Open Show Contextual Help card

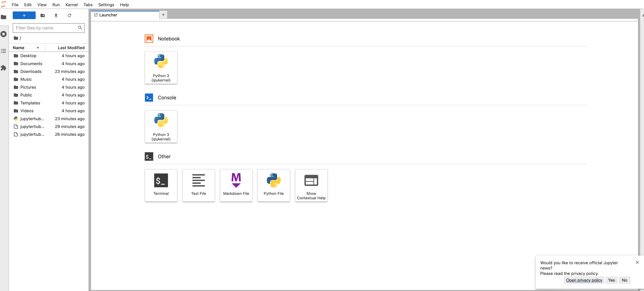311,185
